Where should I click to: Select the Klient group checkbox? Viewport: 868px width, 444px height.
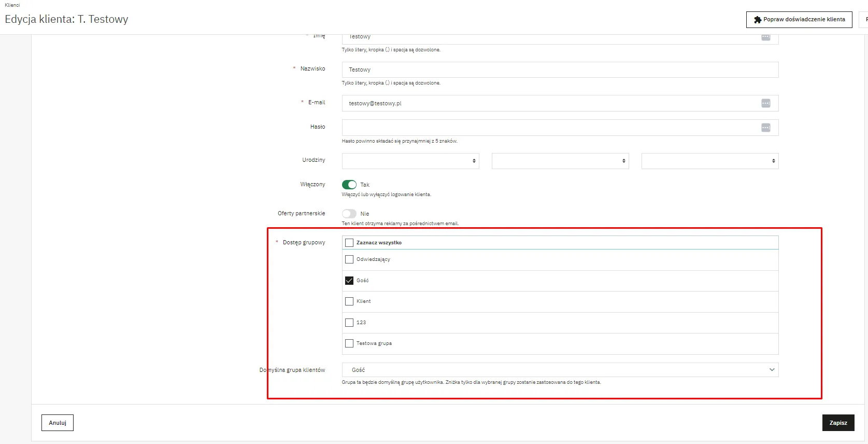[x=349, y=301]
